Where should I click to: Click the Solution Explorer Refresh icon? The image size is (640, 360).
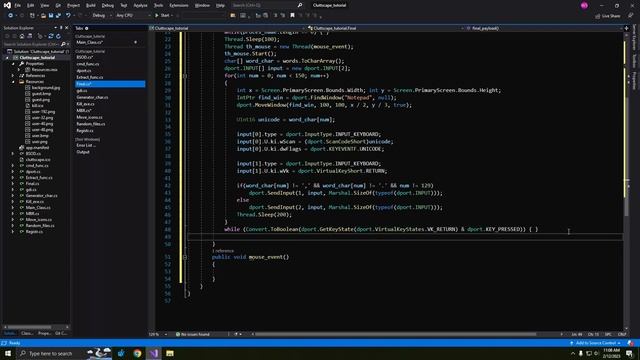tap(58, 36)
